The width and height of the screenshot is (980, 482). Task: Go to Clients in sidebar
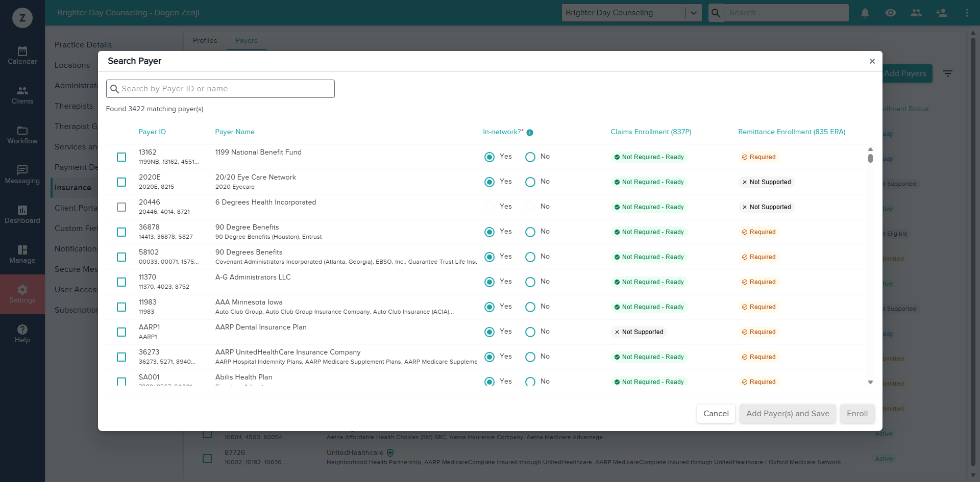pos(22,95)
